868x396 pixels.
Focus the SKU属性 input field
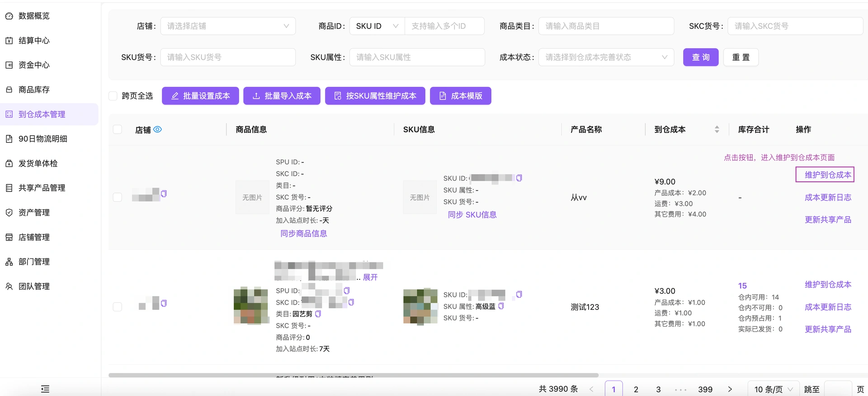(417, 57)
